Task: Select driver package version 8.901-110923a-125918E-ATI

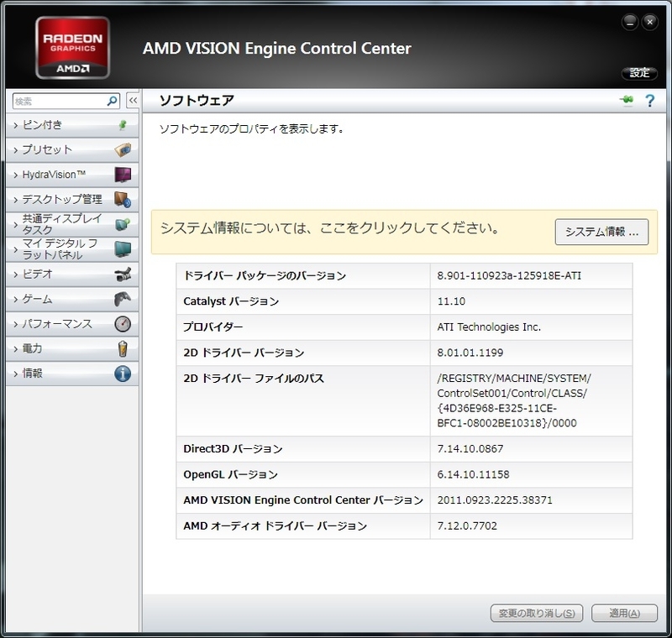Action: pos(509,275)
